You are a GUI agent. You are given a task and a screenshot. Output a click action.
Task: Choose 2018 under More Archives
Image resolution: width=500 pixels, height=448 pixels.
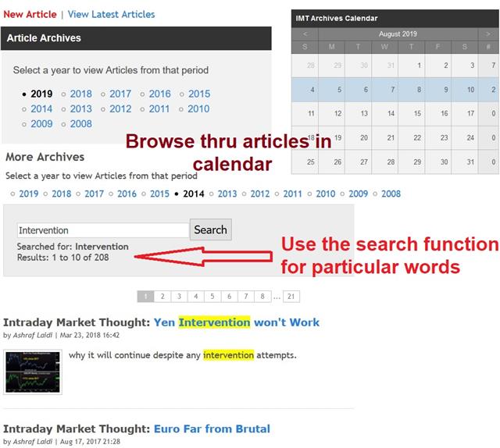pyautogui.click(x=62, y=194)
